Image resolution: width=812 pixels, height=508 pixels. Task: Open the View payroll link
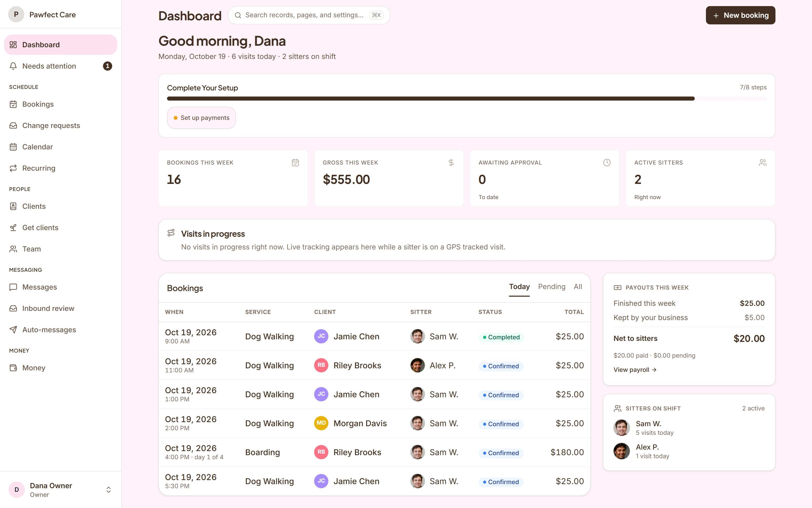(635, 370)
